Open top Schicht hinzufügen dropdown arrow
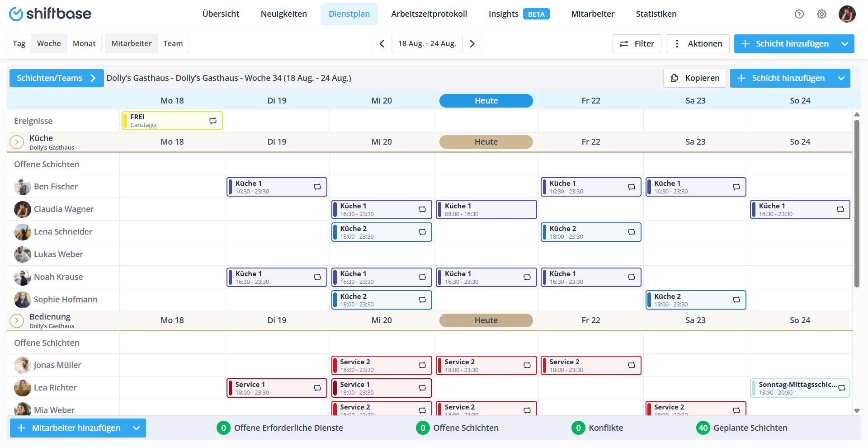 [x=844, y=44]
